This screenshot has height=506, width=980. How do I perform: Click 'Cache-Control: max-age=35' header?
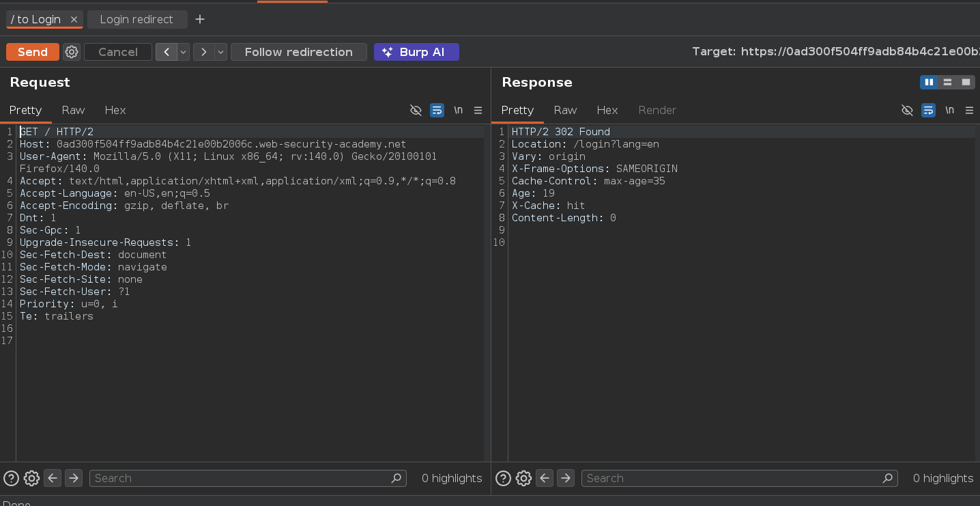tap(588, 181)
